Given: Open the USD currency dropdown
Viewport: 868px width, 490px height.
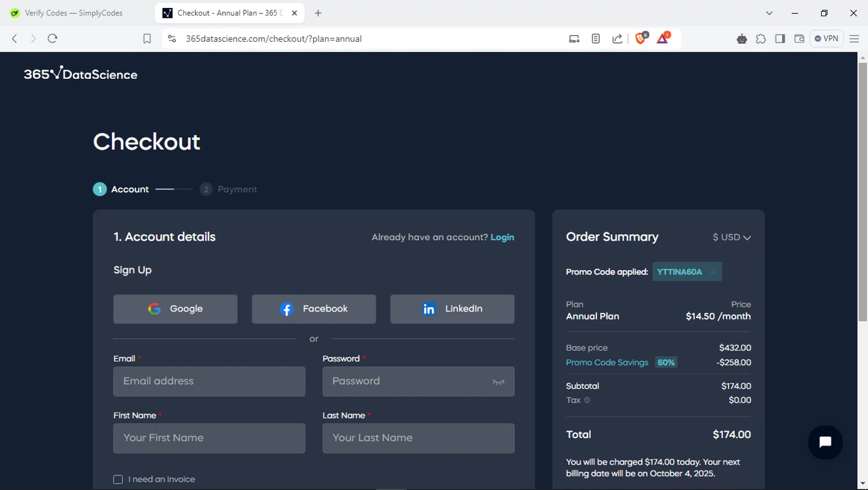Looking at the screenshot, I should (x=731, y=237).
